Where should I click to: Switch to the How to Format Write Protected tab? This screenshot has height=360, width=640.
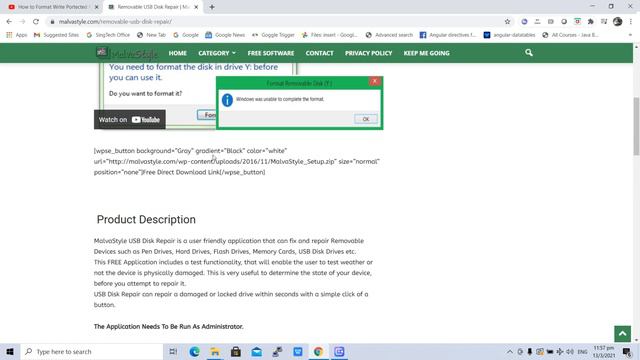(x=52, y=7)
